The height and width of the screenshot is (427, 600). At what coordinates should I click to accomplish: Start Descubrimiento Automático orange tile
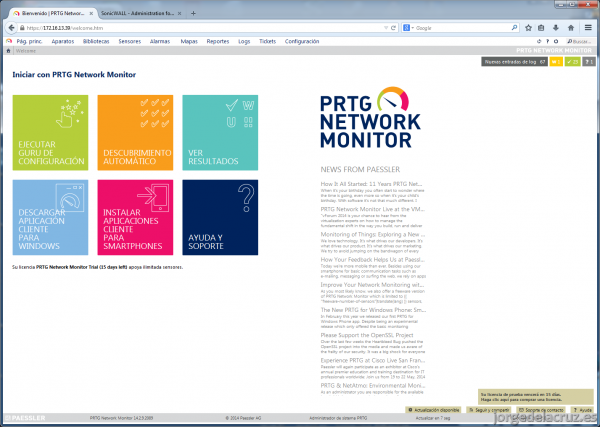click(135, 132)
